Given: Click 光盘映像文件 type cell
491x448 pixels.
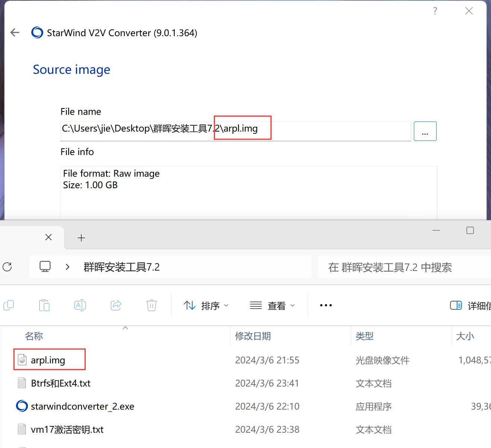Looking at the screenshot, I should pyautogui.click(x=383, y=360).
